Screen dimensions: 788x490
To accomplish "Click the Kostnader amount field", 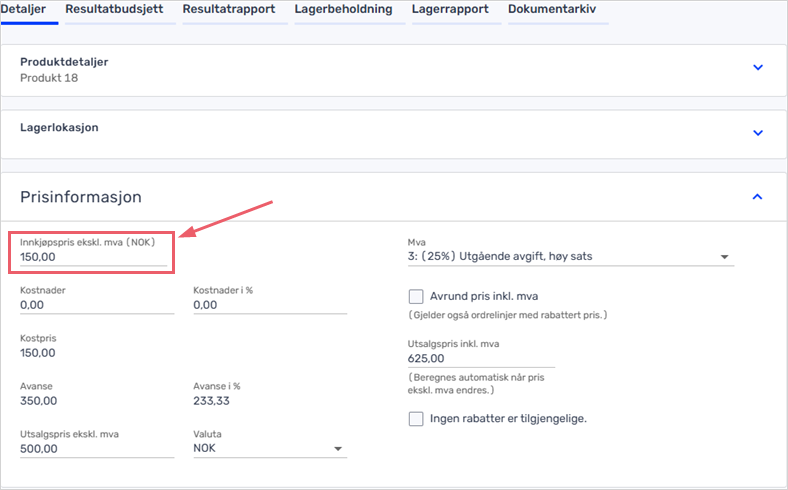I will [x=97, y=305].
